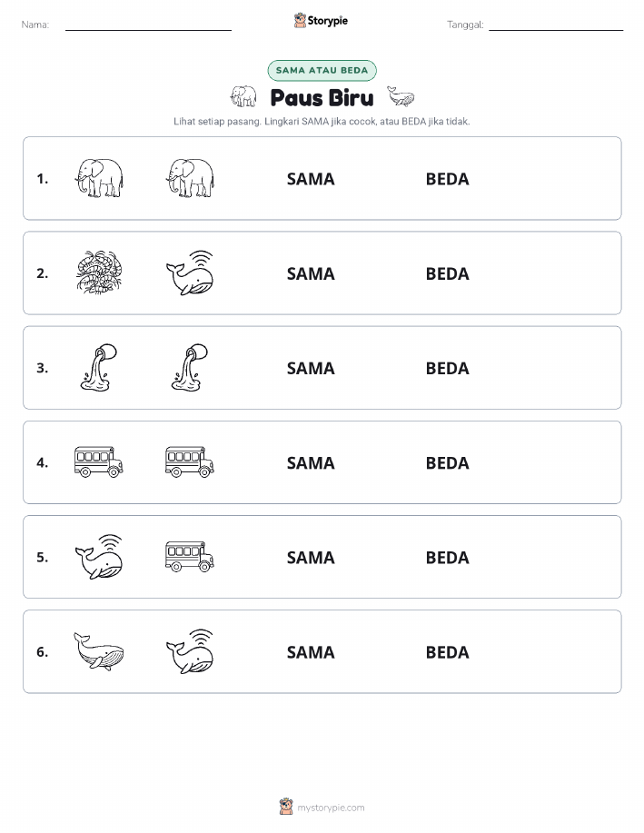Choose SAMA for row 3
The image size is (644, 833).
(x=311, y=368)
